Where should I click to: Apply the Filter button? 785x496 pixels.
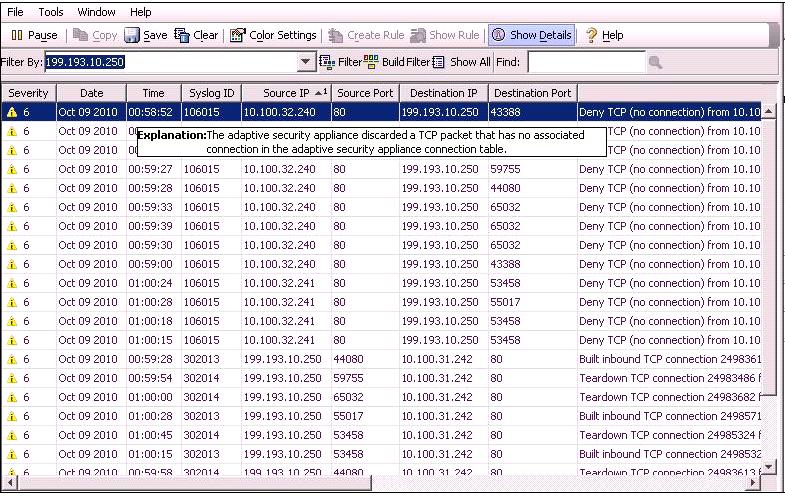[x=340, y=62]
